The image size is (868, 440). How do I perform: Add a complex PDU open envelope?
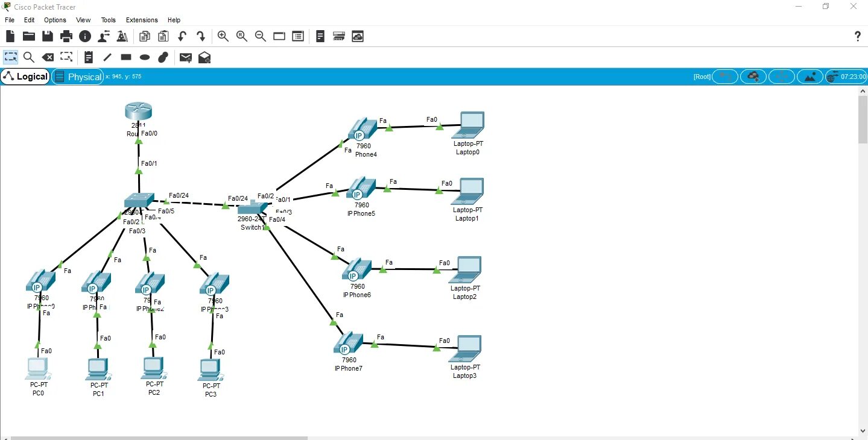click(204, 57)
